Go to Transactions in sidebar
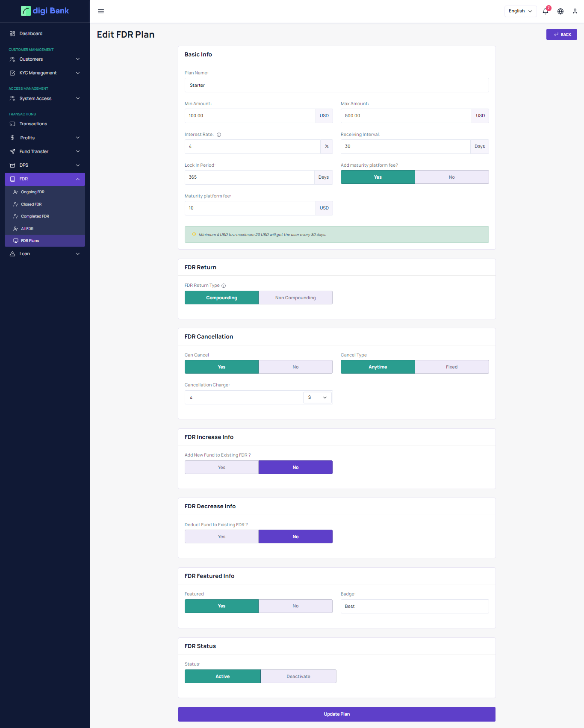 33,124
